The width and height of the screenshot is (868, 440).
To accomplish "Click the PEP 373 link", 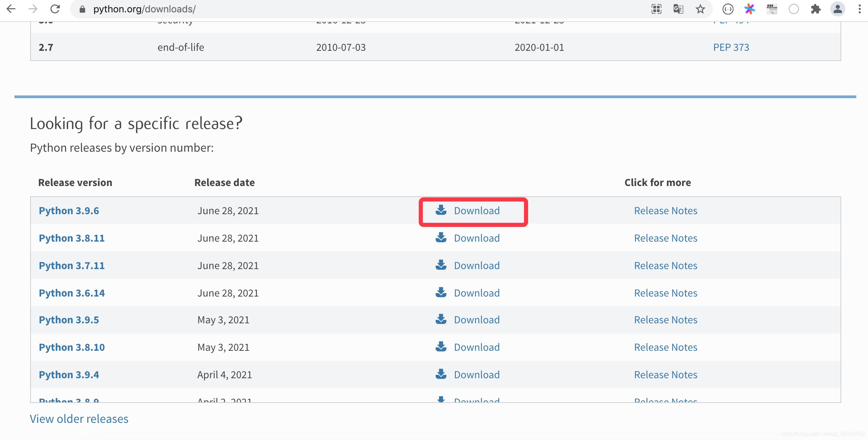I will (731, 47).
